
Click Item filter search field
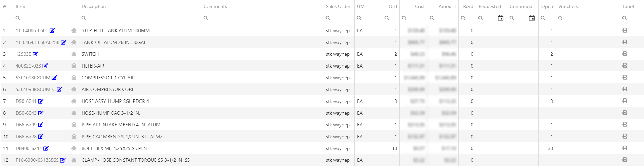[46, 18]
